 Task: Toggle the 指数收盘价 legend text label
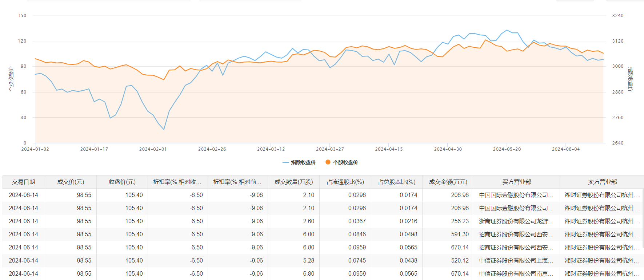(303, 162)
